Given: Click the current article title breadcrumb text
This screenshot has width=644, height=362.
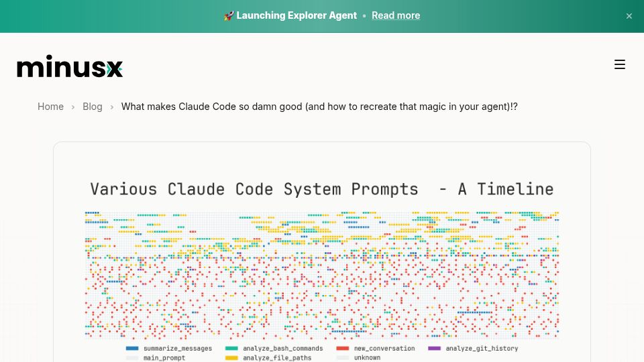Looking at the screenshot, I should click(x=319, y=107).
